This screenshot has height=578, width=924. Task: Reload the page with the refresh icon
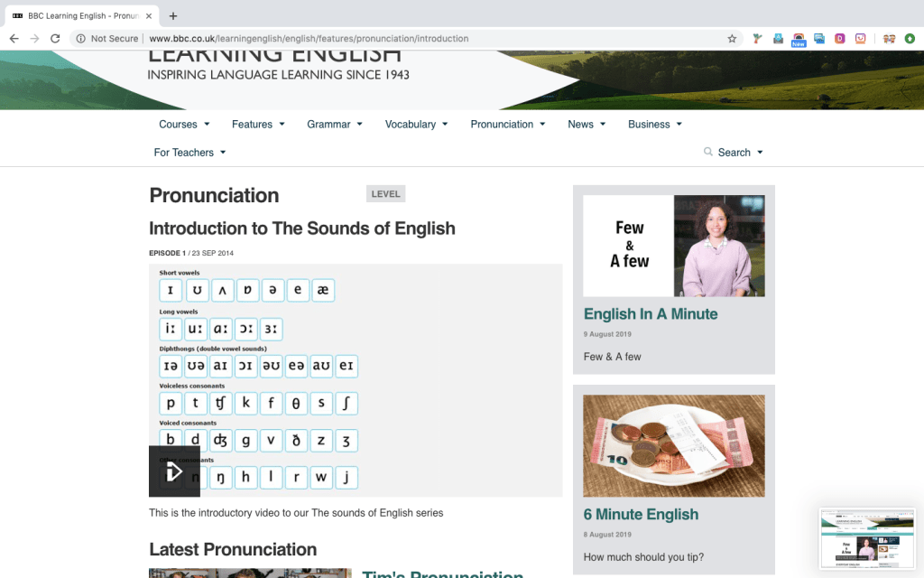[55, 39]
